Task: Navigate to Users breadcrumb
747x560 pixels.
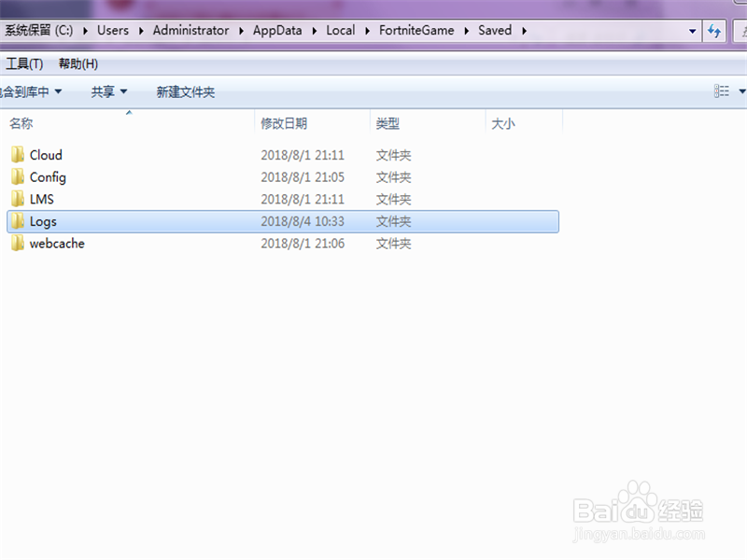Action: (x=113, y=31)
